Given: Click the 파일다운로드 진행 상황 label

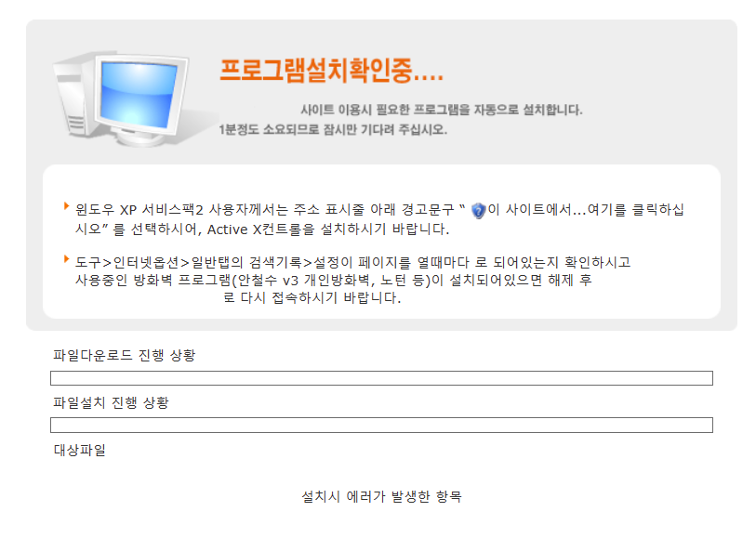Looking at the screenshot, I should (124, 356).
